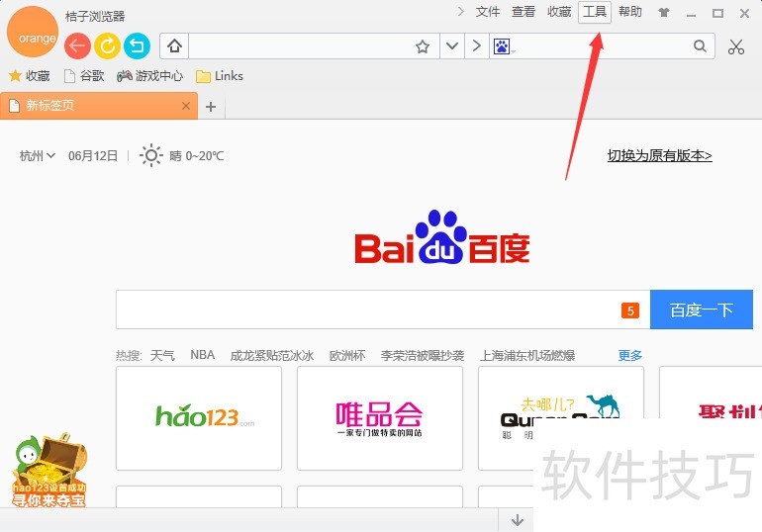Screen dimensions: 762x532
Task: Click the 收藏 star in bookmarks bar
Action: click(x=29, y=76)
